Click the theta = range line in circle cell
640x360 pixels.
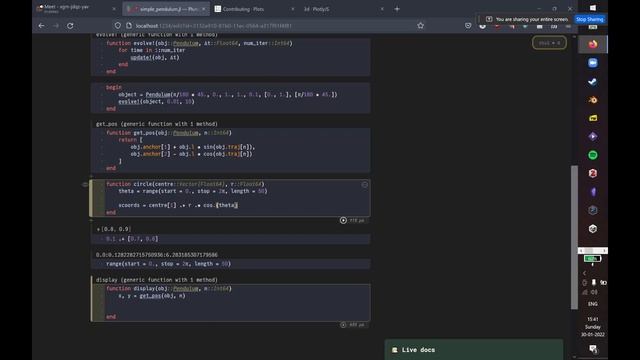193,191
